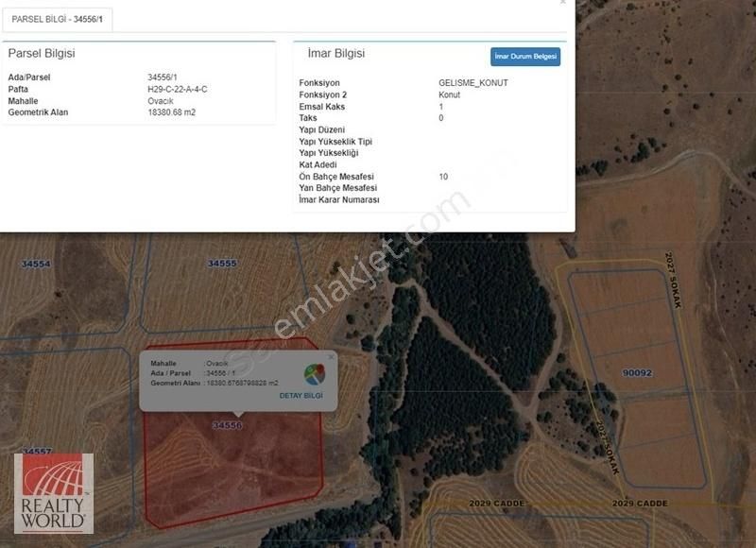Open the İmar Durum Belgesi document
Screen dimensions: 756x548
[525, 57]
